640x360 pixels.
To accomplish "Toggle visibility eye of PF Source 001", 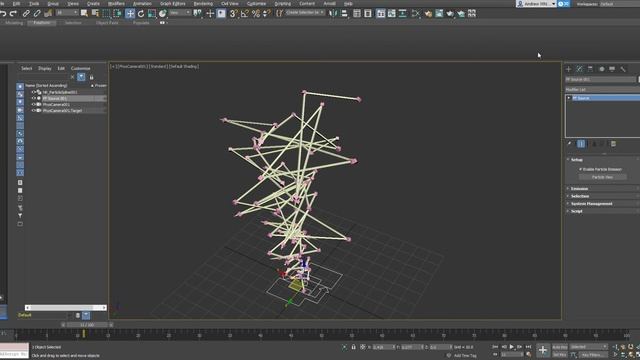I will pyautogui.click(x=34, y=98).
